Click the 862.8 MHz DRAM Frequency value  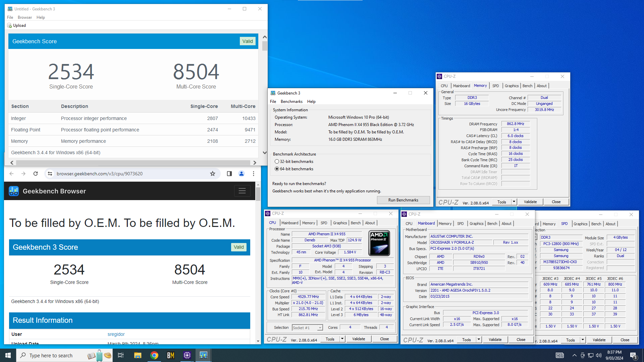516,124
